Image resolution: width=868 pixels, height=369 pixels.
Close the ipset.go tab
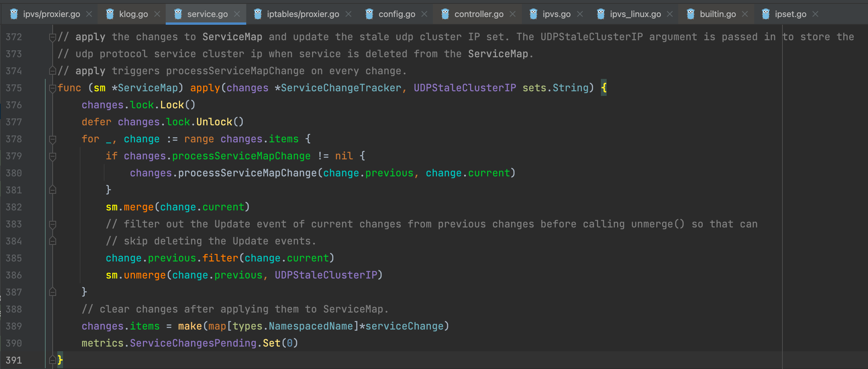pos(815,14)
